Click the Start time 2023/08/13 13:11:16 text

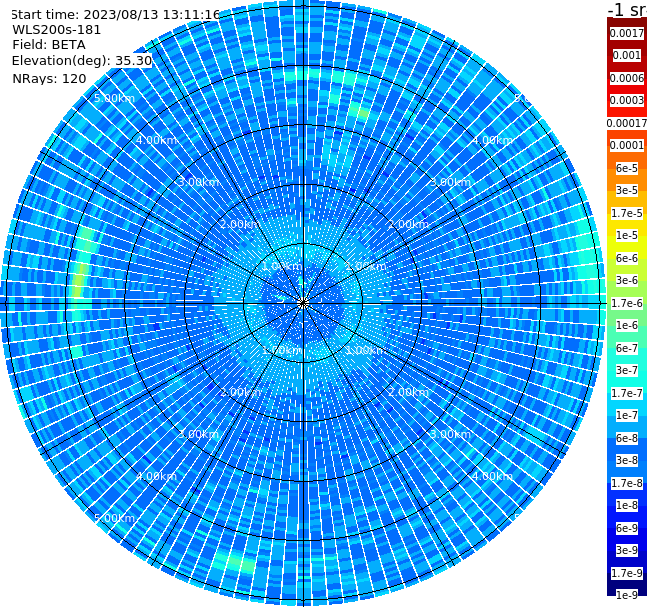click(115, 14)
